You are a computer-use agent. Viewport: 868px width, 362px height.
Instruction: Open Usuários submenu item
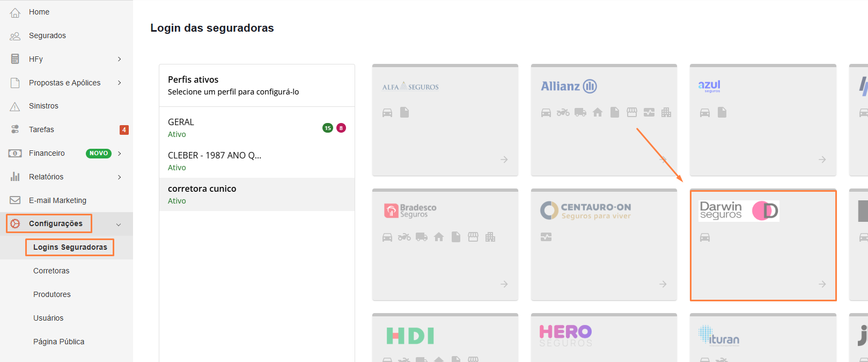pyautogui.click(x=48, y=318)
